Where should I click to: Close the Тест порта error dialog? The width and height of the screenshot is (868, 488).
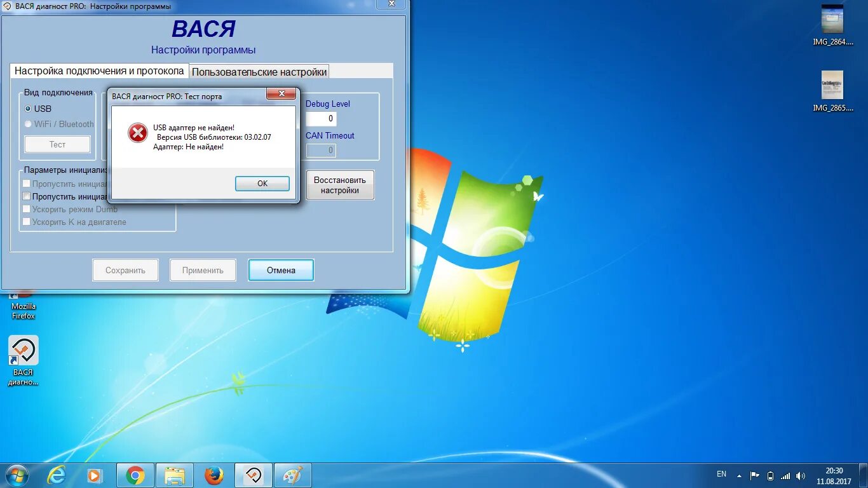point(280,95)
